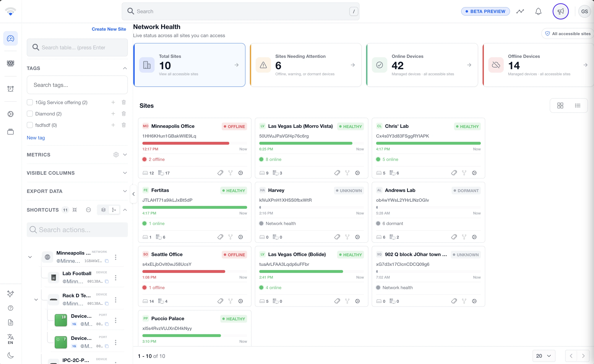Screen dimensions: 594x364
Task: Open the announcements megaphone icon
Action: [561, 11]
